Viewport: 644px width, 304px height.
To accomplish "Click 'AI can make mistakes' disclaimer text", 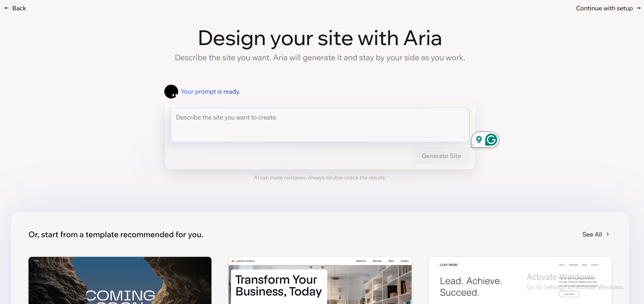I will coord(320,178).
